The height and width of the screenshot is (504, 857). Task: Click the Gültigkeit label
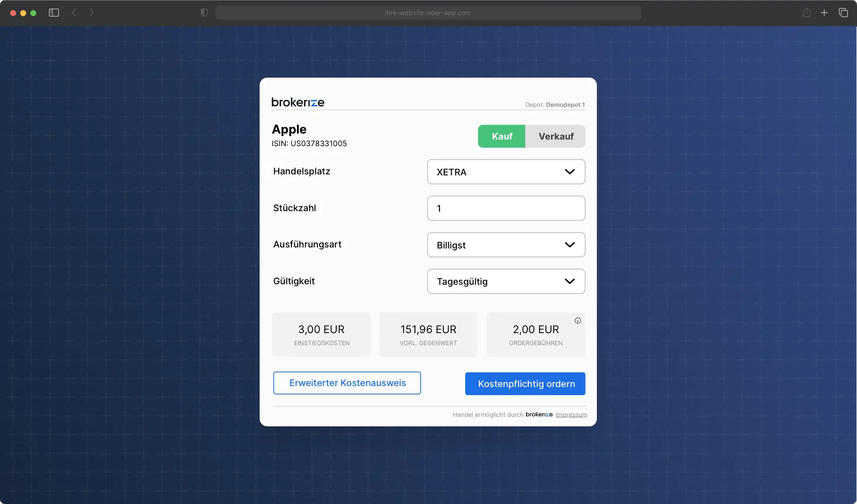(x=294, y=281)
